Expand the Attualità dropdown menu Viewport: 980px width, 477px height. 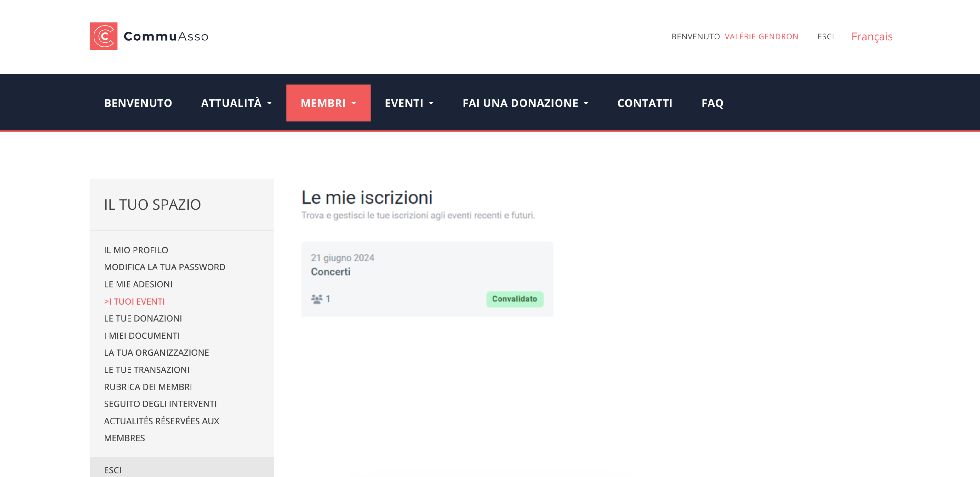coord(236,103)
